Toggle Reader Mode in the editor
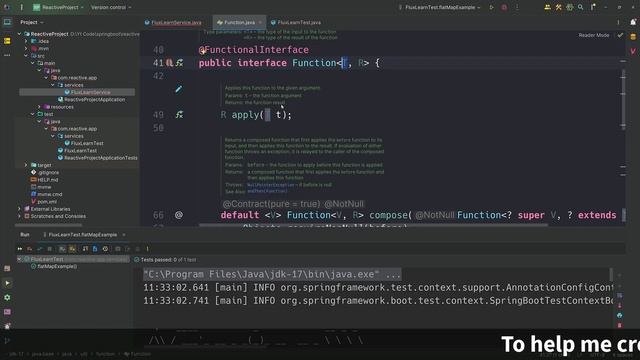The image size is (640, 360). (x=593, y=35)
